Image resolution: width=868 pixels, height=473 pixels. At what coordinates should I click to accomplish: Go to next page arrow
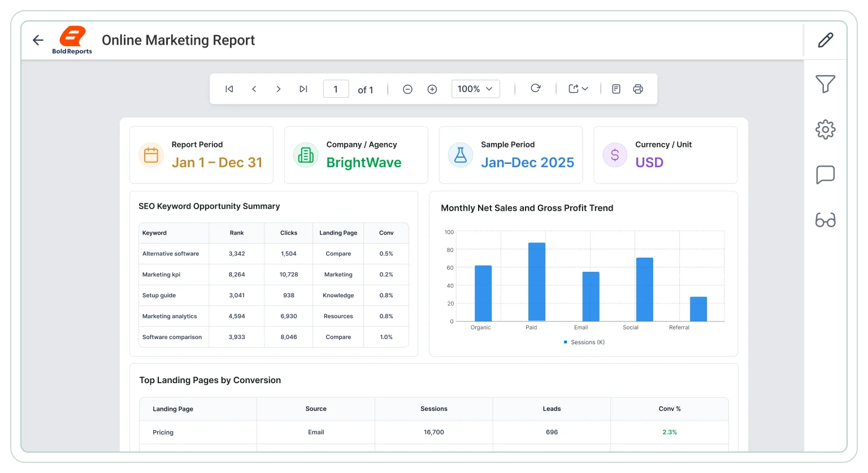pyautogui.click(x=279, y=89)
